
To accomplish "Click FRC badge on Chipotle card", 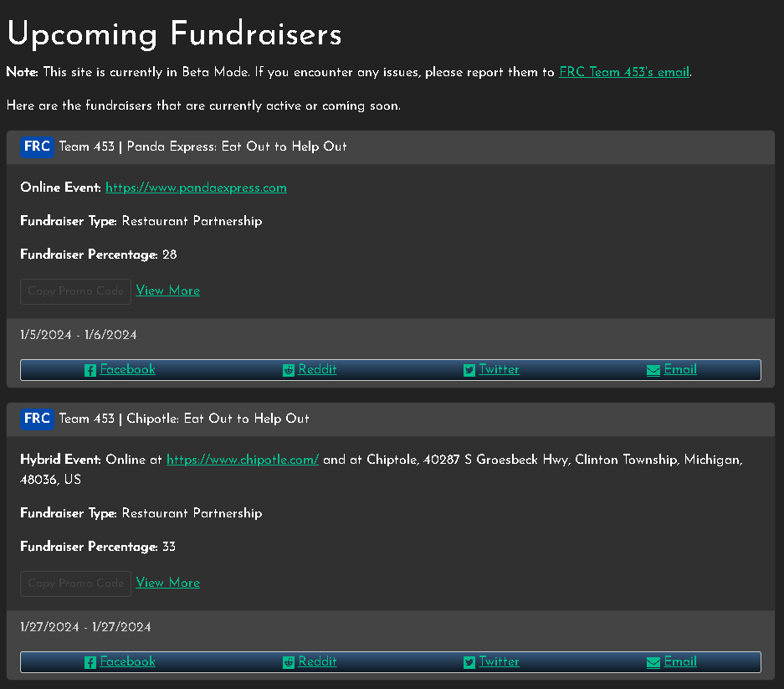I will click(x=37, y=419).
